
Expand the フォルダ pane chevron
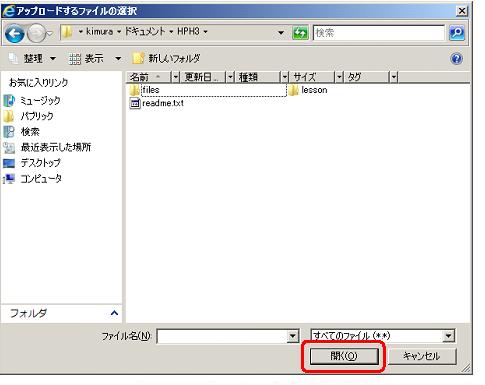tap(114, 313)
